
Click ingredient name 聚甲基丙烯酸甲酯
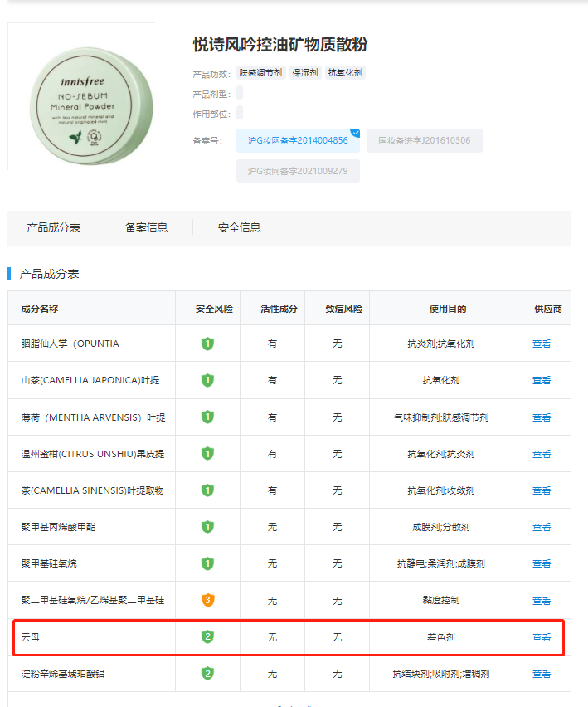point(58,527)
